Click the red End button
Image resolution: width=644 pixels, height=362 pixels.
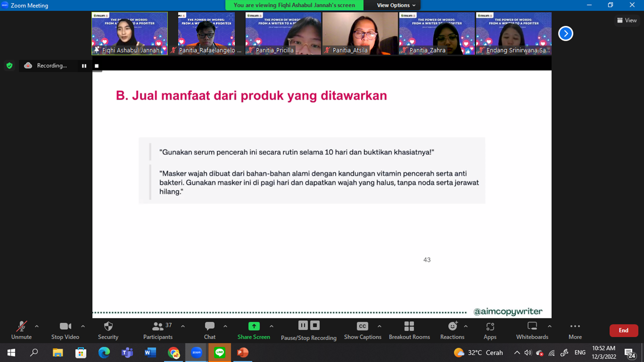623,330
